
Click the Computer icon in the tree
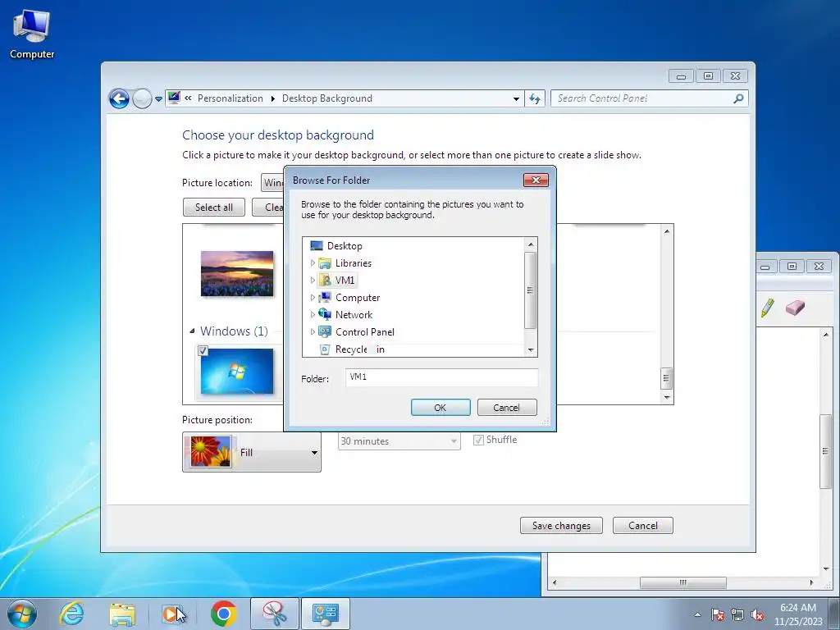325,297
